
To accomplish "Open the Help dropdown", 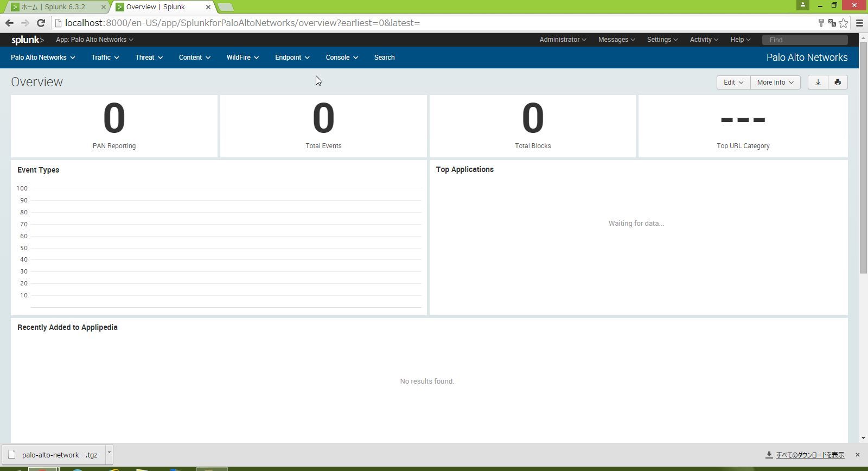I will pyautogui.click(x=740, y=40).
